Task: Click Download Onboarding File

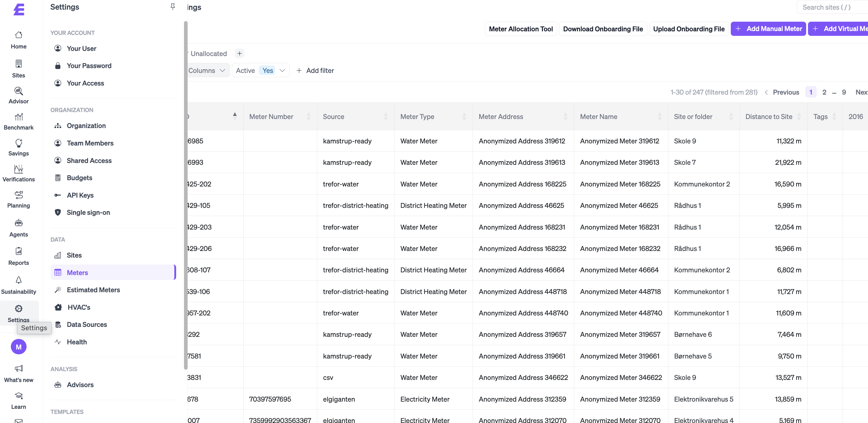Action: [603, 29]
